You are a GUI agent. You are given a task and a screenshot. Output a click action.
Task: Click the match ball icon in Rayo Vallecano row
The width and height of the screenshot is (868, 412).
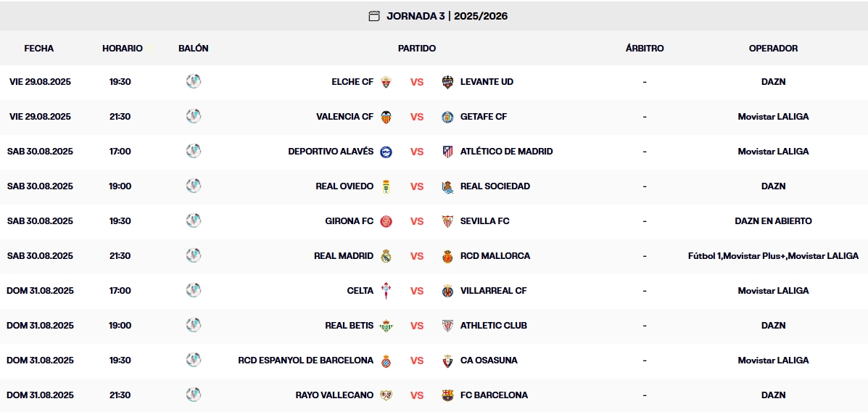point(193,395)
